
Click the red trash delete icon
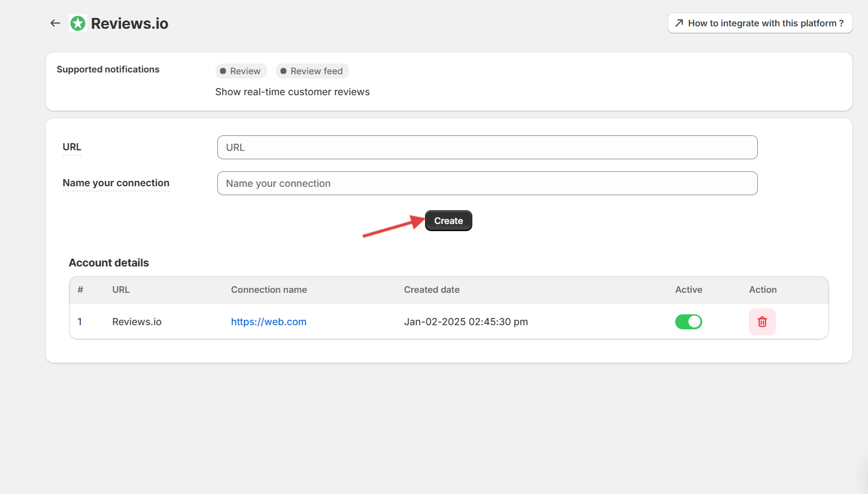(x=762, y=322)
